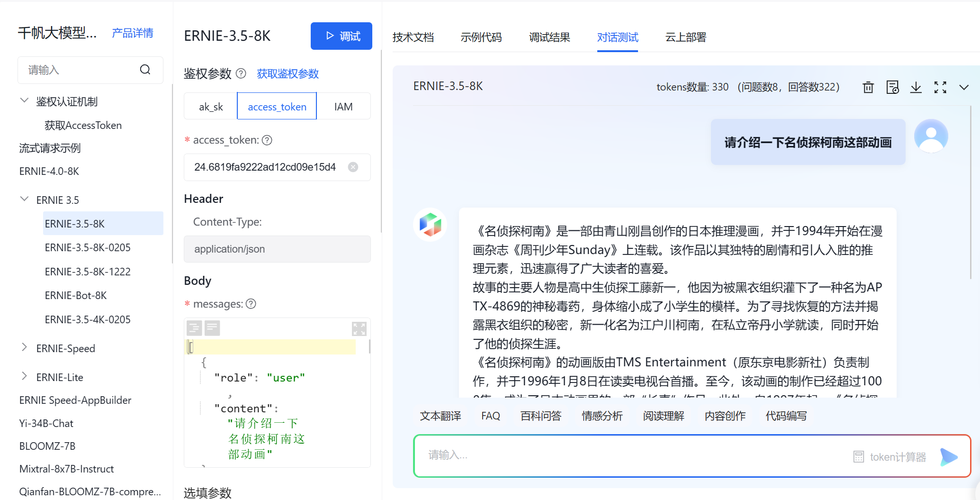Click the search magnifier icon in sidebar
The width and height of the screenshot is (980, 500).
[x=145, y=70]
